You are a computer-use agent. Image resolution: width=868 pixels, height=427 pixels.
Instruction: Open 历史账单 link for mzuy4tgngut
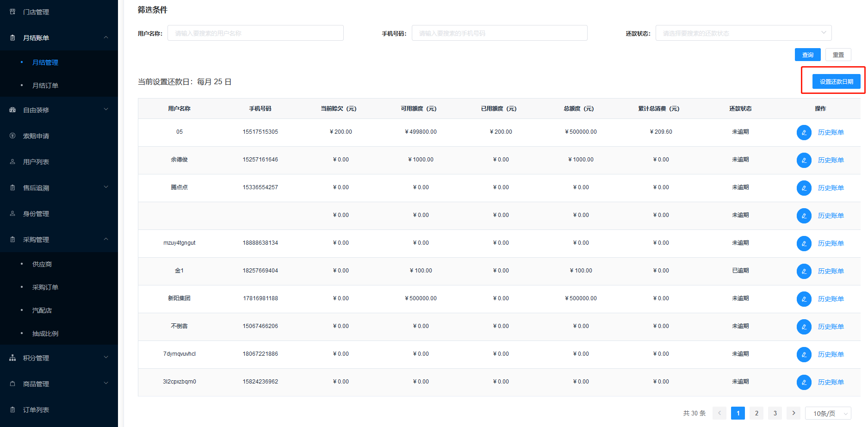coord(831,243)
